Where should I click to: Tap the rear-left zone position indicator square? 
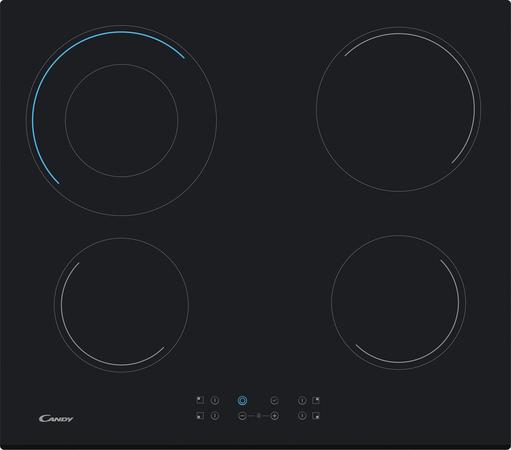(x=200, y=400)
